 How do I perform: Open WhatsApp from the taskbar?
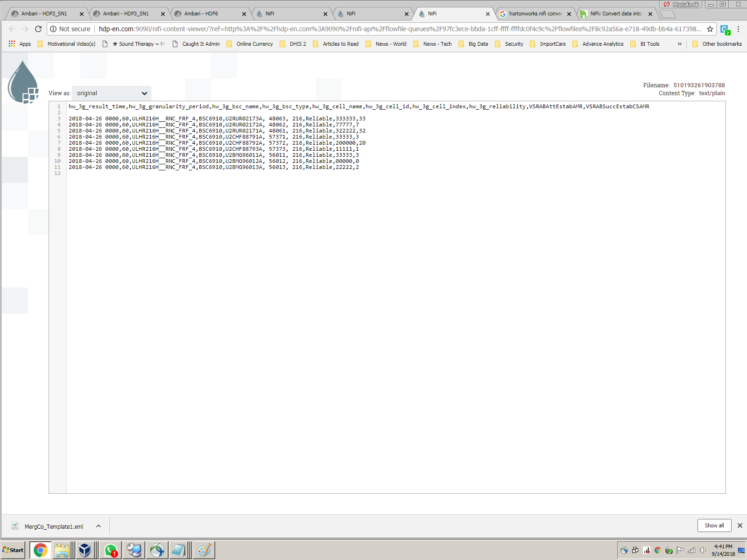tap(111, 550)
